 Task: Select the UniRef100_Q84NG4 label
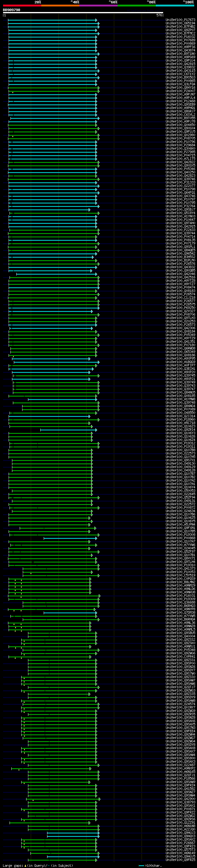click(x=180, y=406)
